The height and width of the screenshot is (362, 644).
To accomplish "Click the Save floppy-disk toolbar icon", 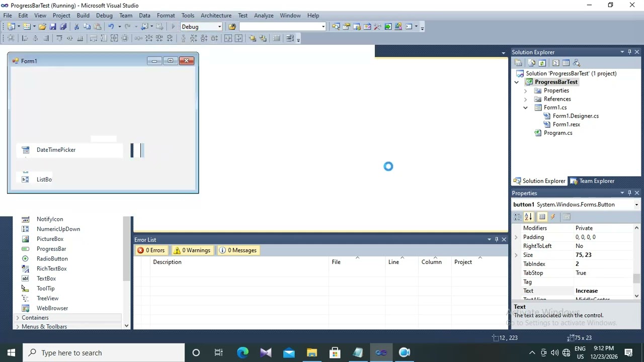I will [53, 27].
